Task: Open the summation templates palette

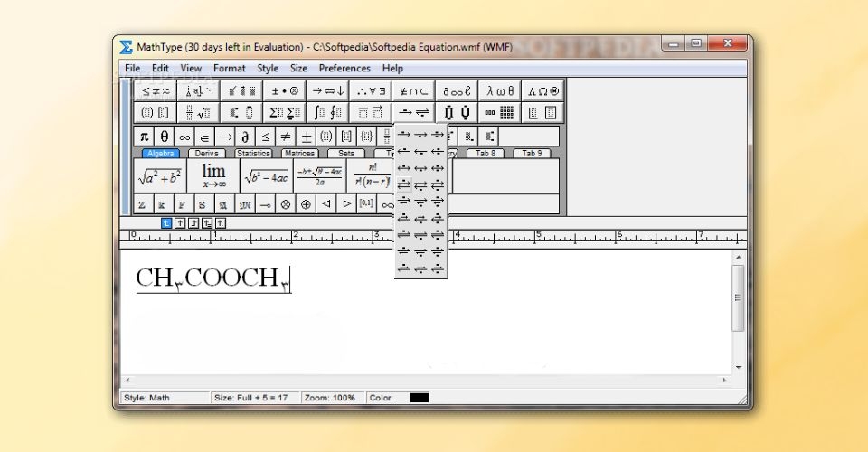Action: (284, 113)
